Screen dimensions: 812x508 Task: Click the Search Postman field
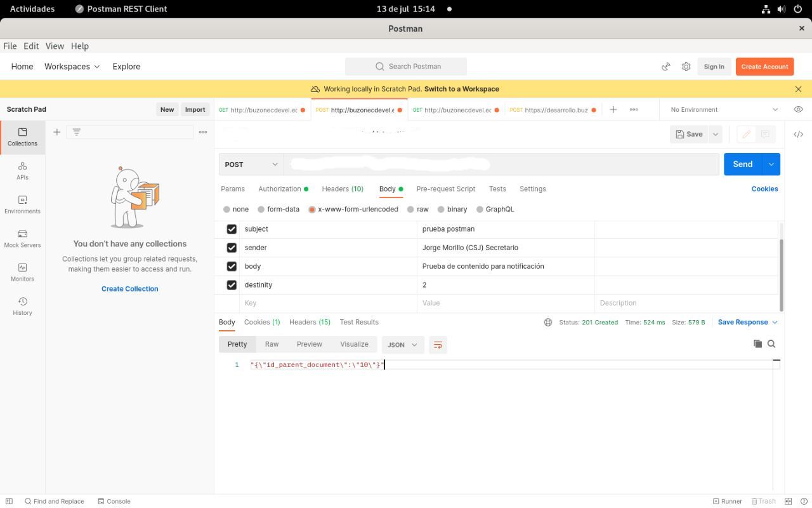point(406,66)
